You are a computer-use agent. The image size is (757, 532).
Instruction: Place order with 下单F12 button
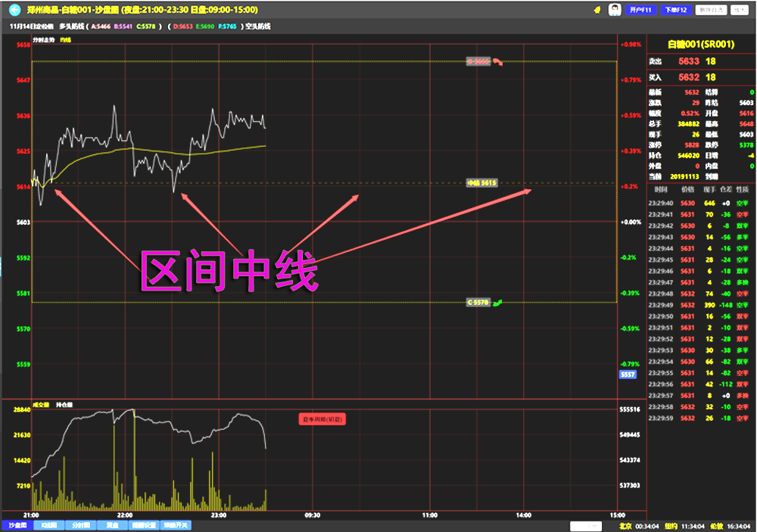click(x=674, y=10)
